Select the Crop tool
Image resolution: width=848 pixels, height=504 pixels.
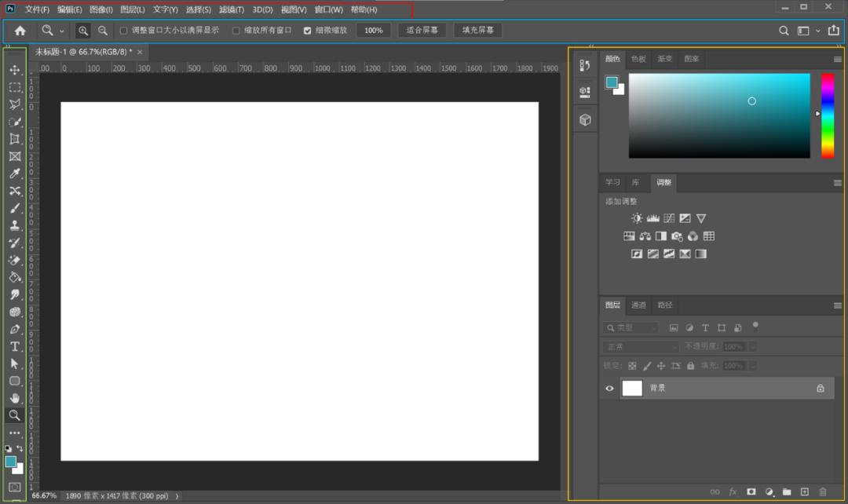point(14,139)
